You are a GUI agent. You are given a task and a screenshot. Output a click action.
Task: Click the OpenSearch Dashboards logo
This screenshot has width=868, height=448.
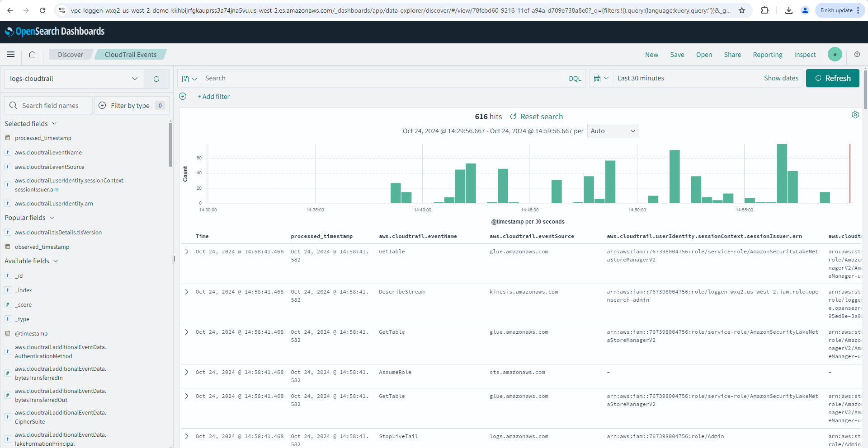coord(55,31)
